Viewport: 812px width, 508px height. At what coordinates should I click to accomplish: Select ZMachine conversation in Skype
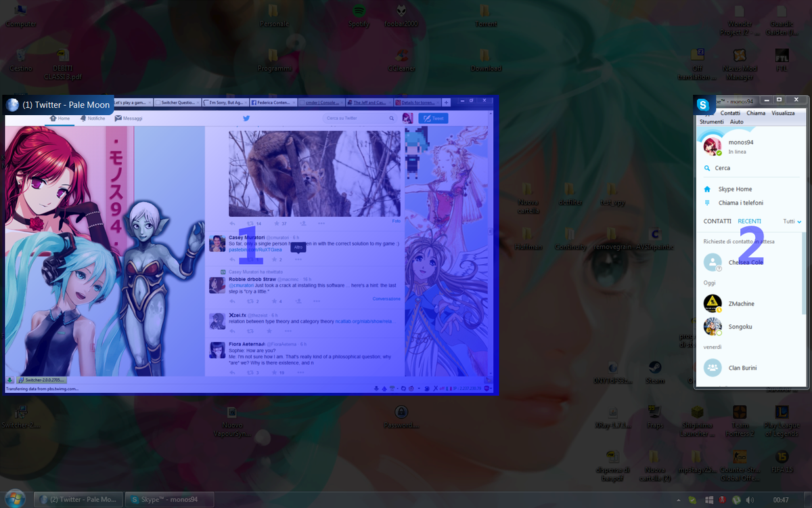click(748, 303)
